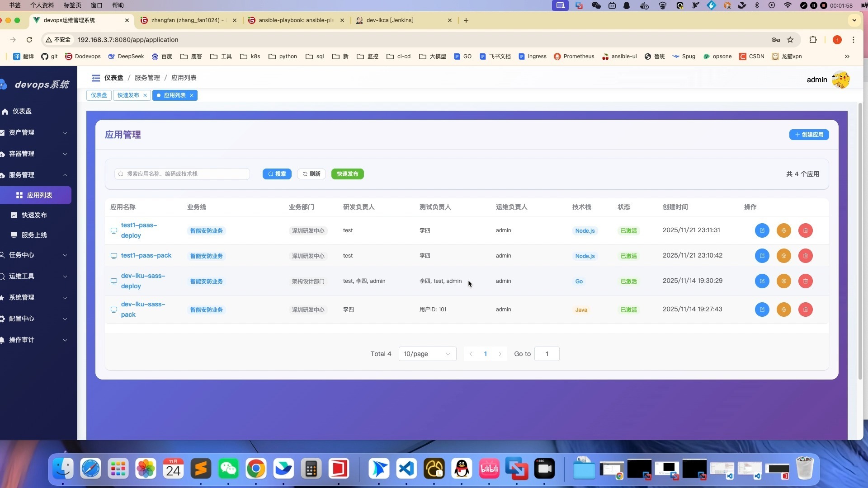Open the test1-paas-pack application link
868x488 pixels.
[146, 255]
